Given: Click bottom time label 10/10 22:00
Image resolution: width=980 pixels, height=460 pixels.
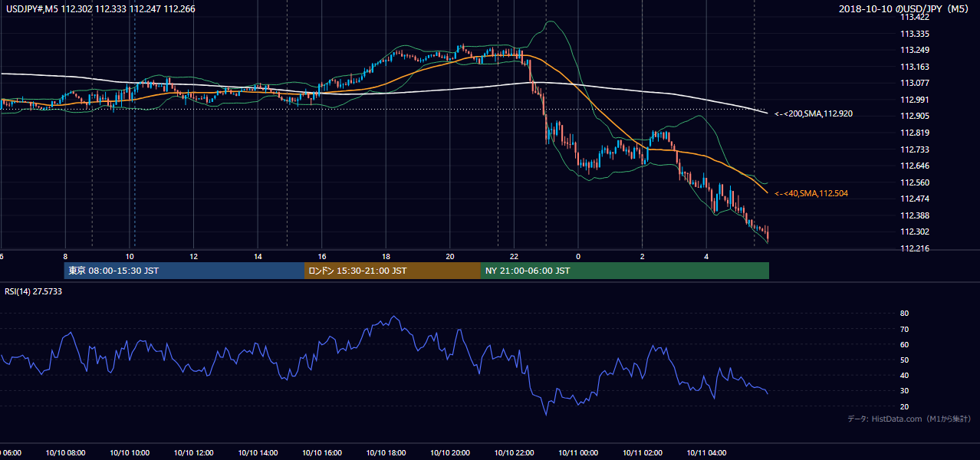Looking at the screenshot, I should (514, 453).
